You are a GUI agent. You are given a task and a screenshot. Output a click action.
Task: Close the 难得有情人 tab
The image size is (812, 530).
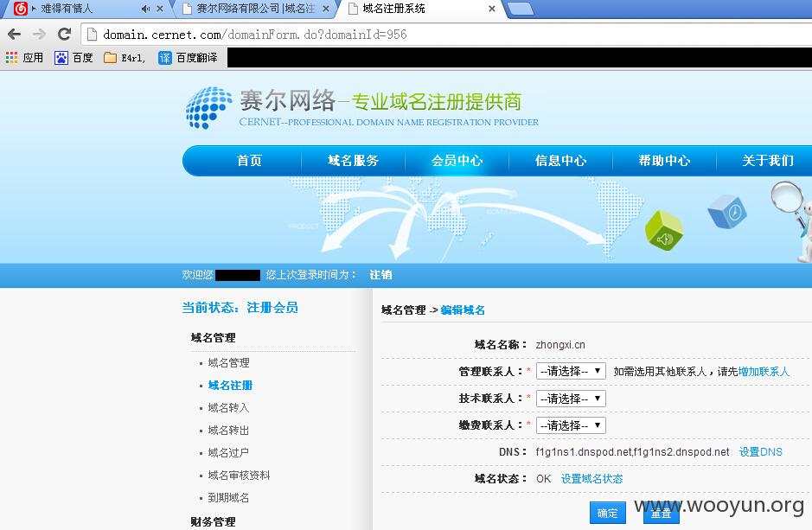point(160,9)
